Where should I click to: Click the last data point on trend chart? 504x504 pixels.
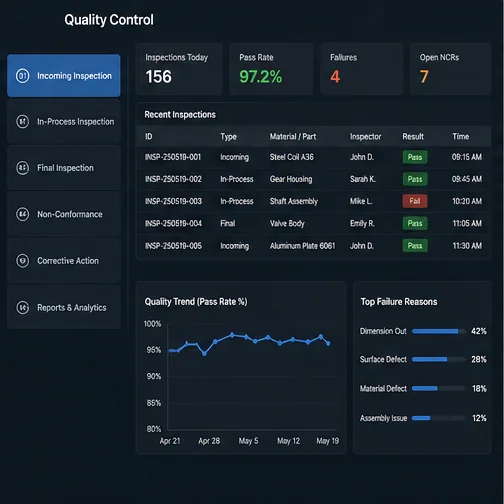pos(328,343)
